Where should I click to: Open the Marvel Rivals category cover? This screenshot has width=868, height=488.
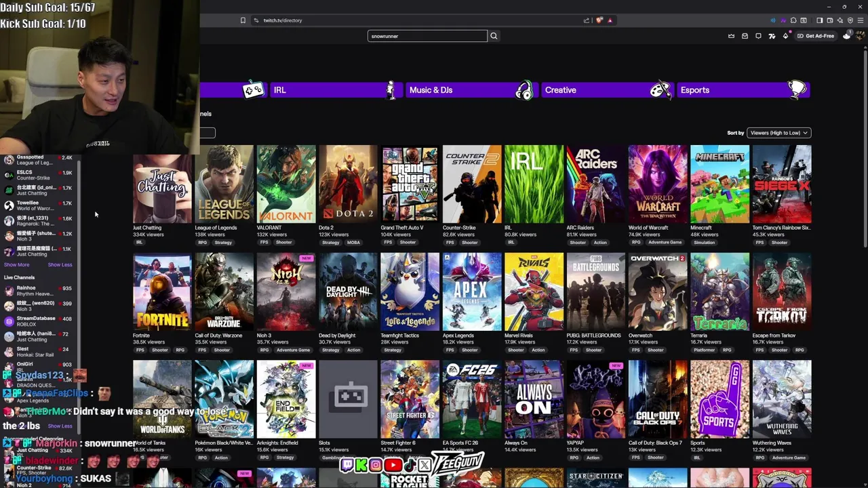tap(534, 291)
